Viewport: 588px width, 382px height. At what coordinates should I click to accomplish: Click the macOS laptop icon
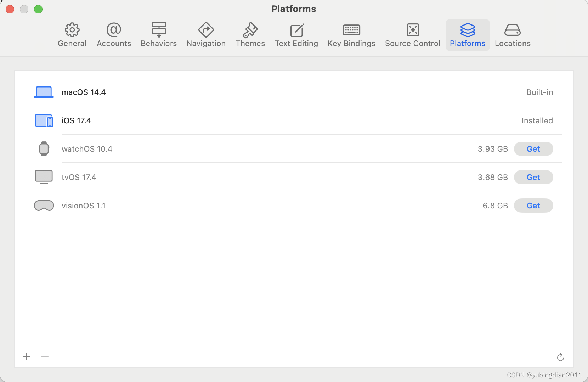(x=44, y=92)
